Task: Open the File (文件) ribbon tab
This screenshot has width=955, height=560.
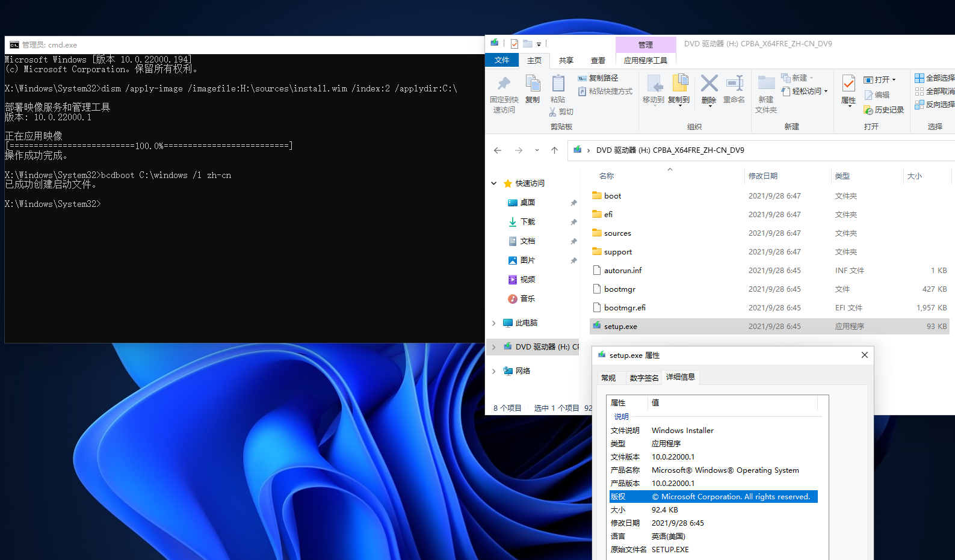Action: click(502, 60)
